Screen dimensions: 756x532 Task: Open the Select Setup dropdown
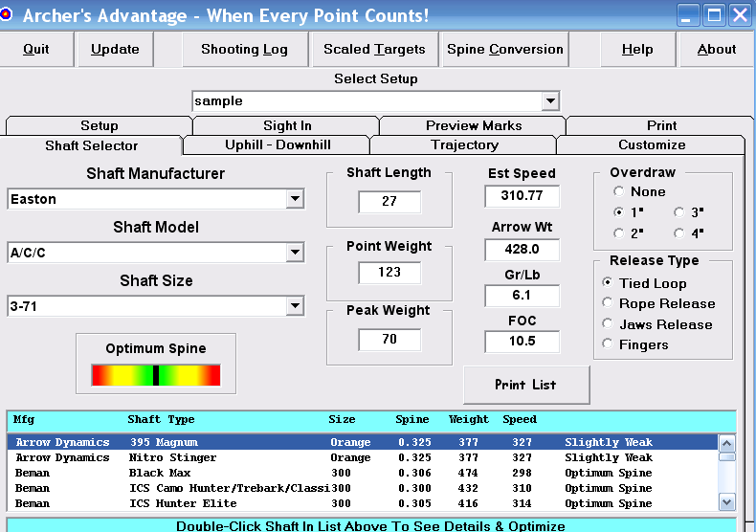coord(549,100)
